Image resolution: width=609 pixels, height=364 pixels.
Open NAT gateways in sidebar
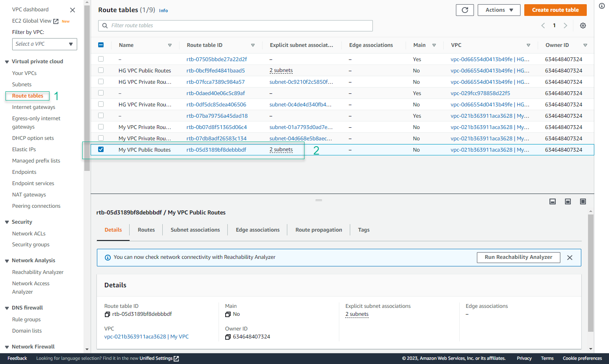click(x=29, y=195)
